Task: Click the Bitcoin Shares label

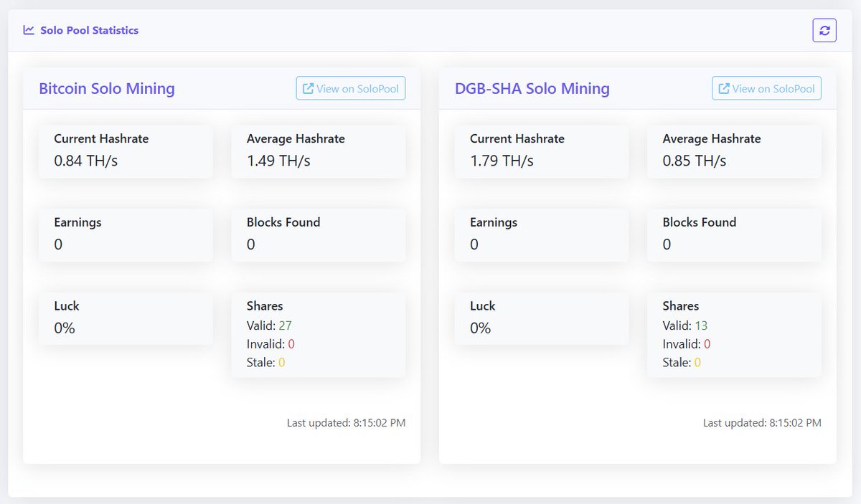Action: point(265,306)
